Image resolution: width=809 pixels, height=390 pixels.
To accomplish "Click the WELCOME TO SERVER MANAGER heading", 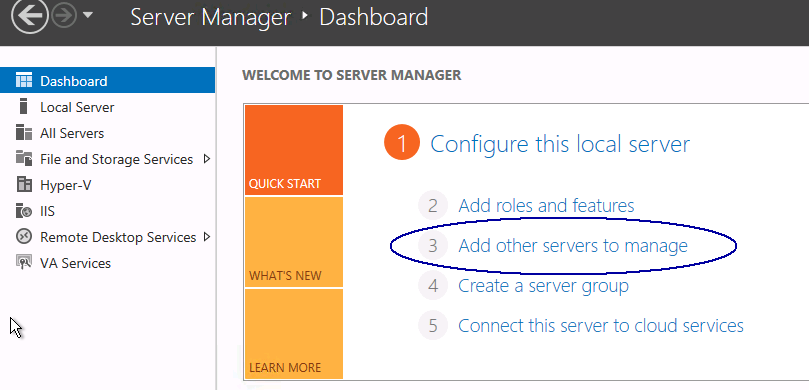I will pyautogui.click(x=351, y=75).
